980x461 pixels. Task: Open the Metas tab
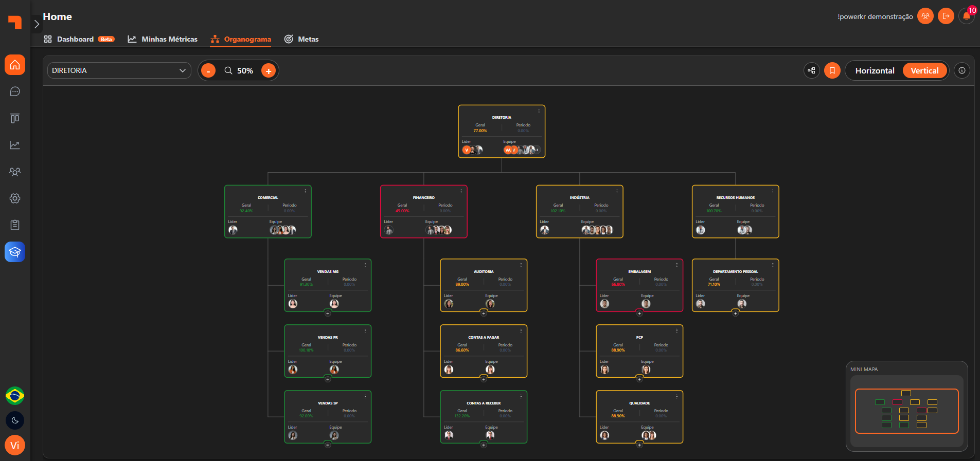(301, 39)
